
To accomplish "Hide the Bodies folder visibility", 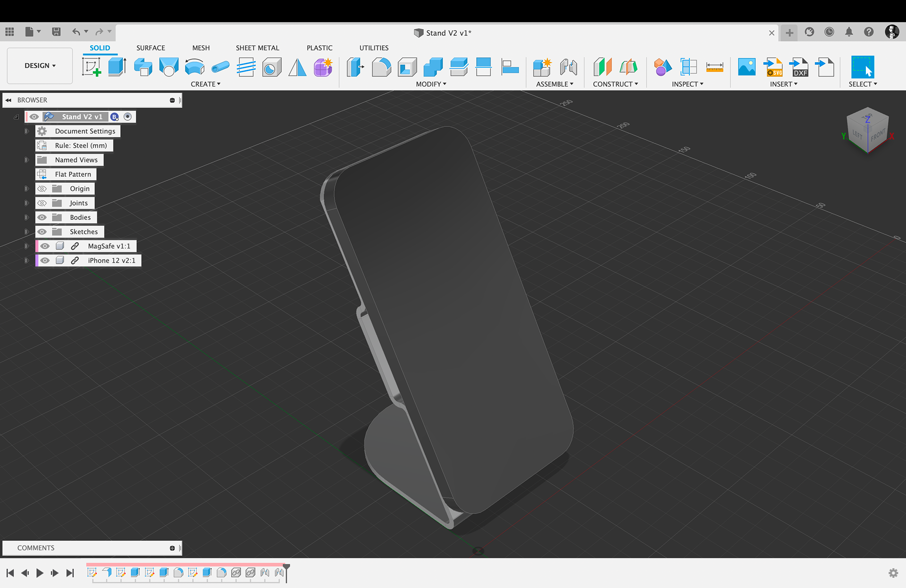I will click(x=42, y=217).
